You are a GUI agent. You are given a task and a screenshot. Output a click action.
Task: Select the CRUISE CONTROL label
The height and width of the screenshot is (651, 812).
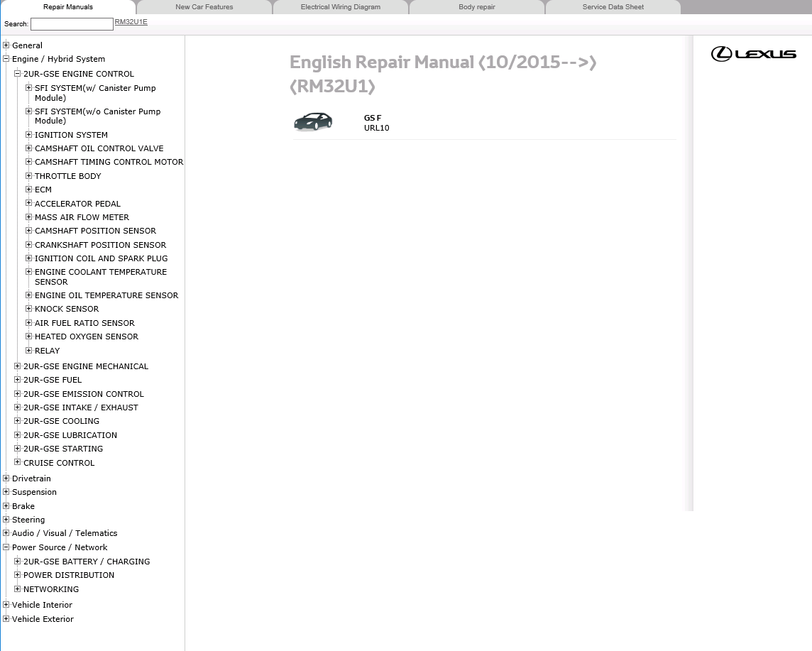pyautogui.click(x=59, y=463)
